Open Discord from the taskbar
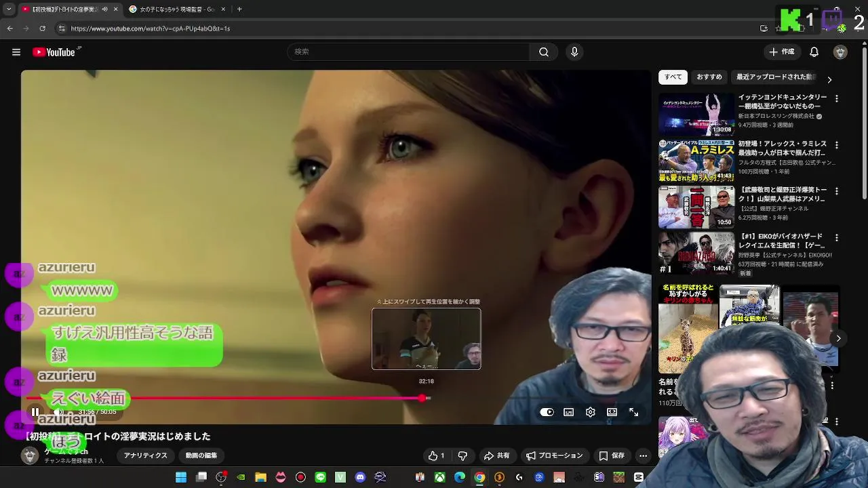 coord(360,478)
